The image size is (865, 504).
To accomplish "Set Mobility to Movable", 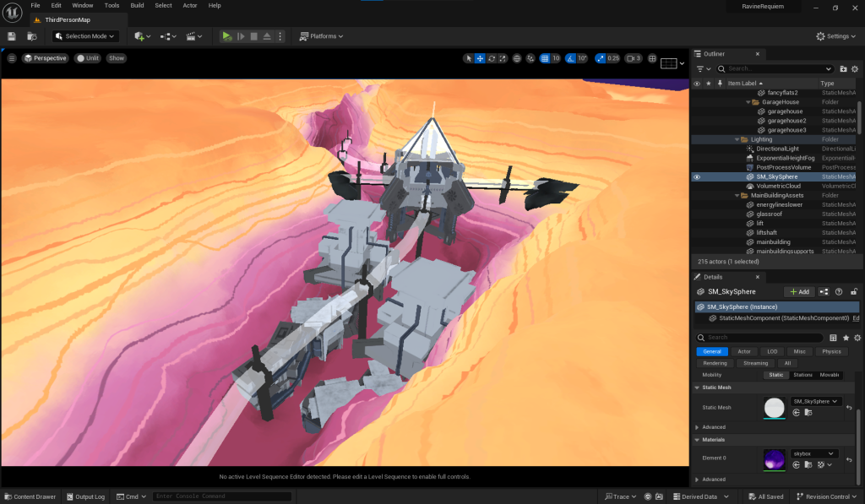I will (x=830, y=375).
